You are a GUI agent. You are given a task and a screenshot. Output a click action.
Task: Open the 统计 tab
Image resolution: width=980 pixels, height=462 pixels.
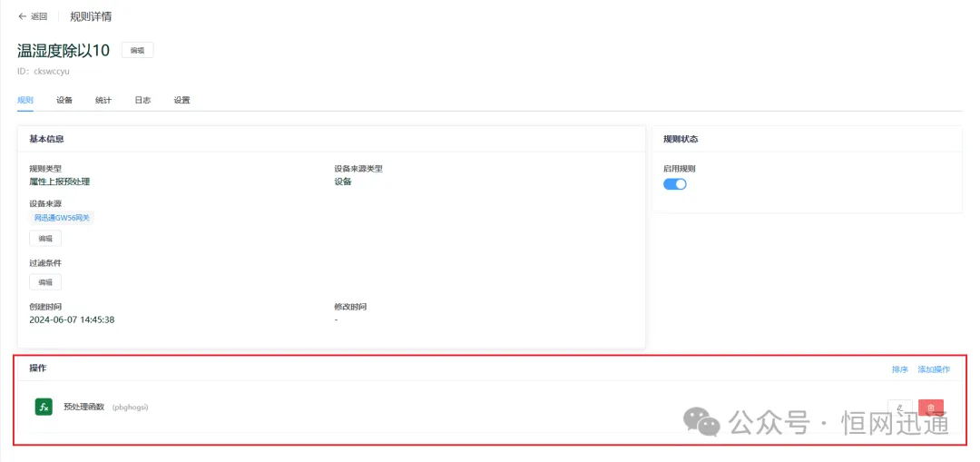point(103,100)
